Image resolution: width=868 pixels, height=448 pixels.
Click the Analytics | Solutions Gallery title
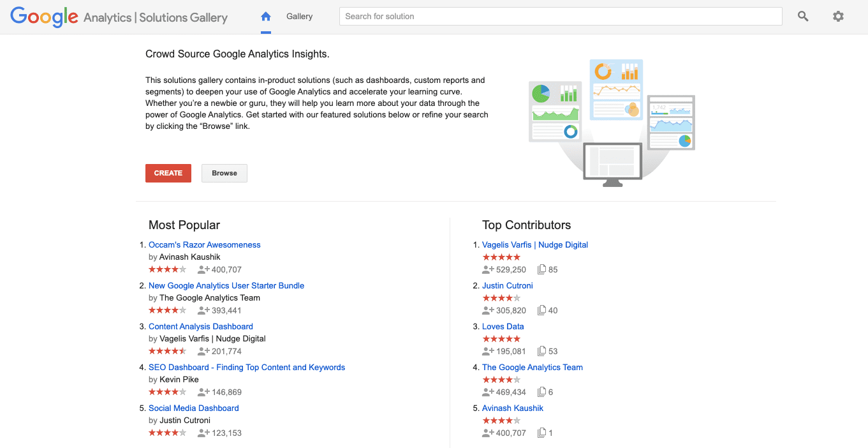click(156, 18)
